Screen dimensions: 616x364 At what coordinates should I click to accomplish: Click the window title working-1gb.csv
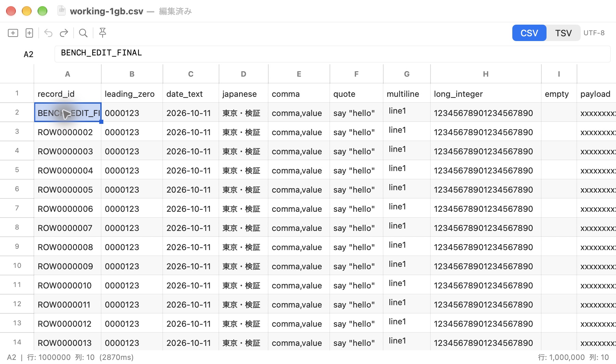tap(106, 11)
